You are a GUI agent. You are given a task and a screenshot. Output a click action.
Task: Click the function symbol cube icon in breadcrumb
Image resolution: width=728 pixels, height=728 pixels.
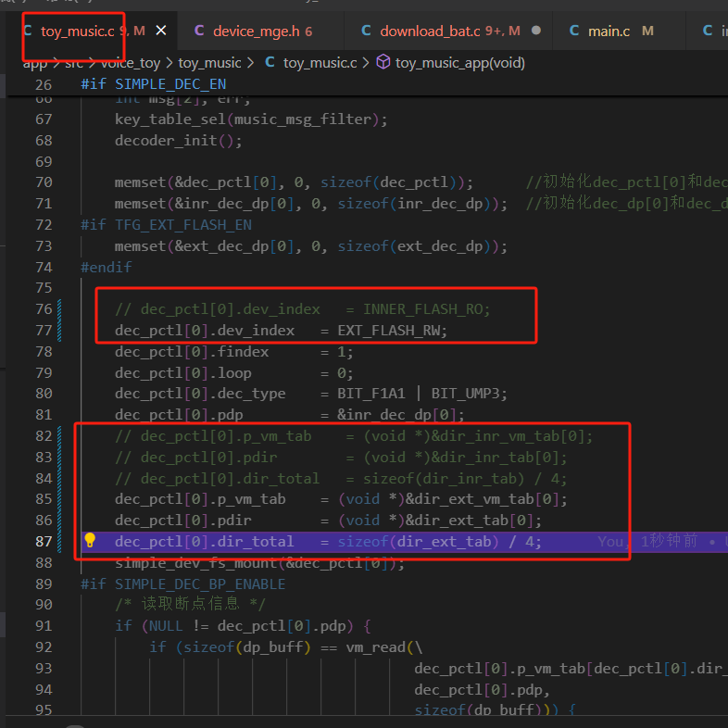pyautogui.click(x=383, y=62)
